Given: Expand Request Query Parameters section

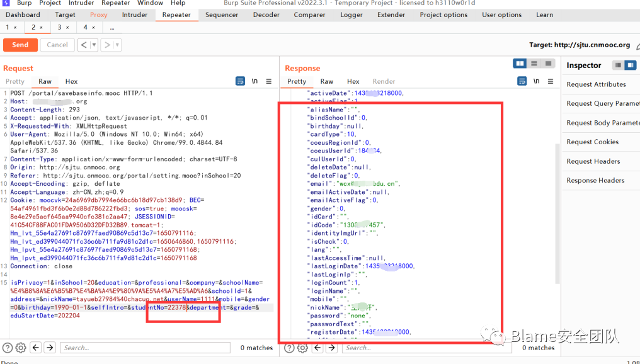Looking at the screenshot, I should pos(601,104).
